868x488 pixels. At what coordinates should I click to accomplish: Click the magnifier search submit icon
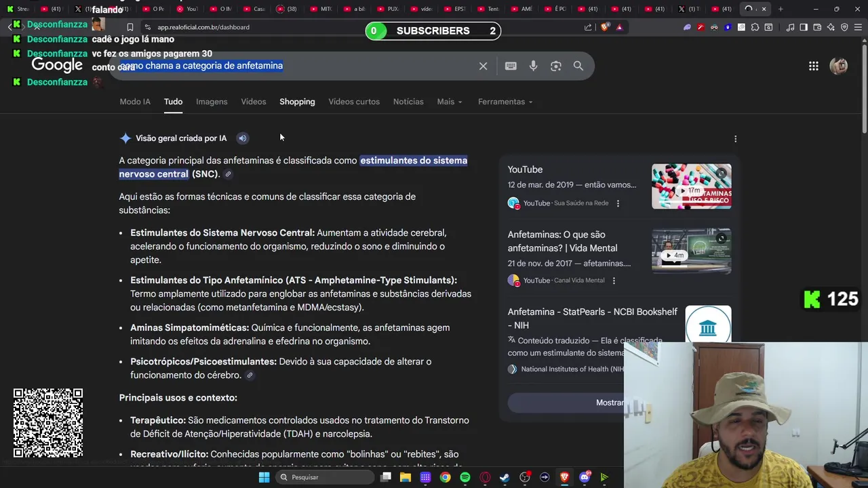coord(578,66)
